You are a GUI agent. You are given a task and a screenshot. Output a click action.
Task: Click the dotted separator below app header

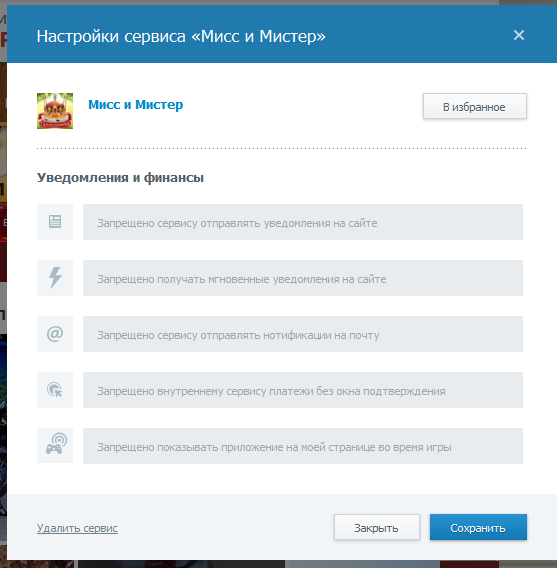click(281, 149)
